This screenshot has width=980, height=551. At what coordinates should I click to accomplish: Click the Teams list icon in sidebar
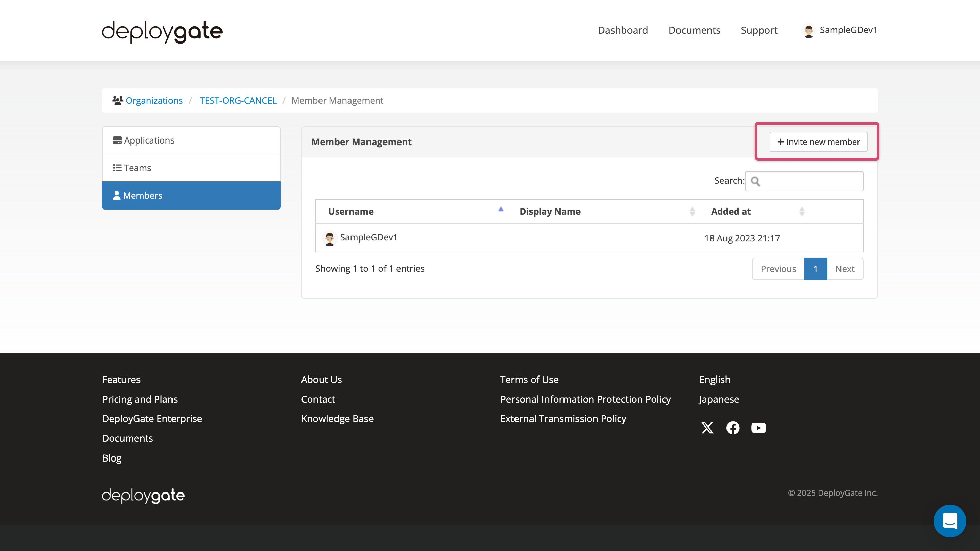coord(117,167)
